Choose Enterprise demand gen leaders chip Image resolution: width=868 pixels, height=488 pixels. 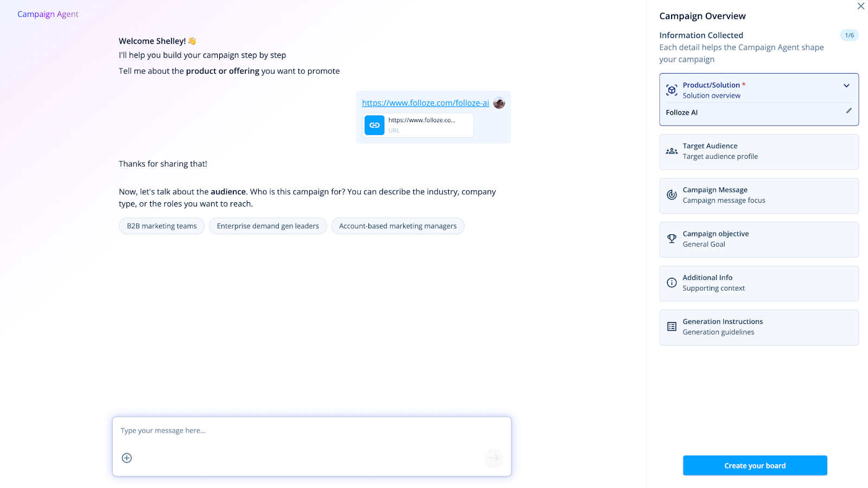pyautogui.click(x=268, y=226)
